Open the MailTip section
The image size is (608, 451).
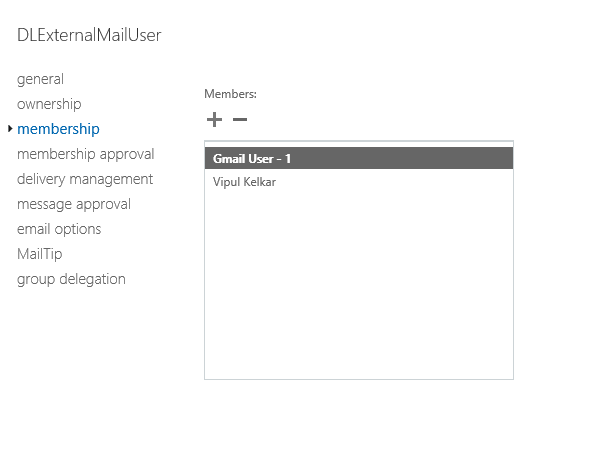(x=40, y=254)
